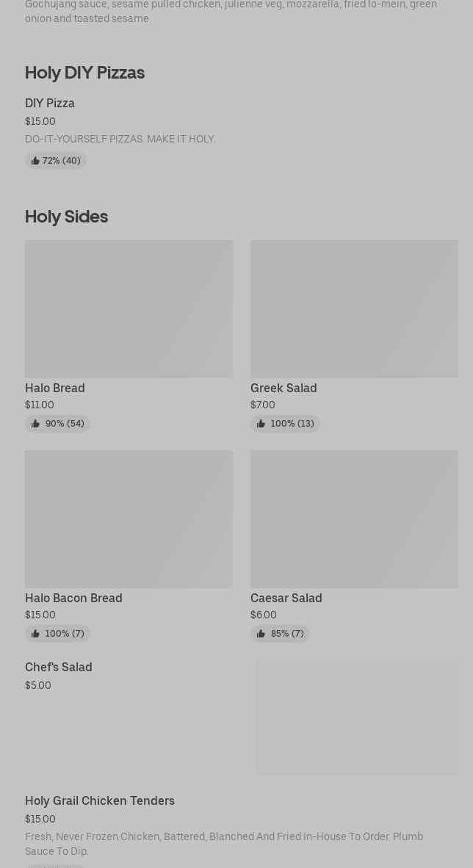Click thumbs-up icon on Halo Bread rating
Image resolution: width=473 pixels, height=868 pixels.
[x=35, y=424]
